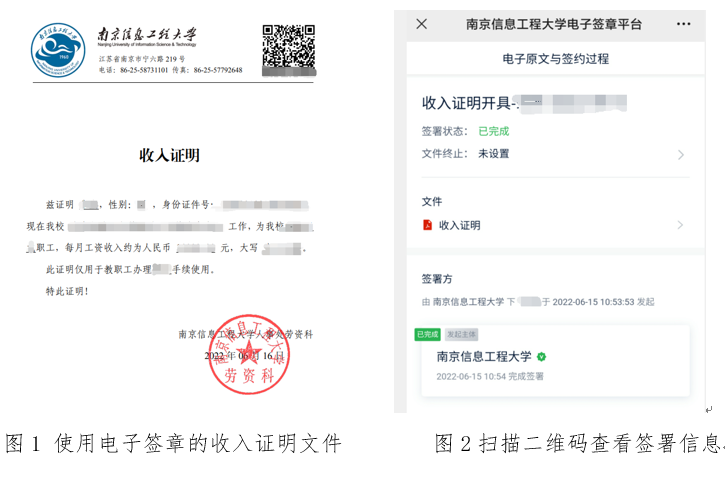
Task: Click the red PDF file icon
Action: click(427, 225)
